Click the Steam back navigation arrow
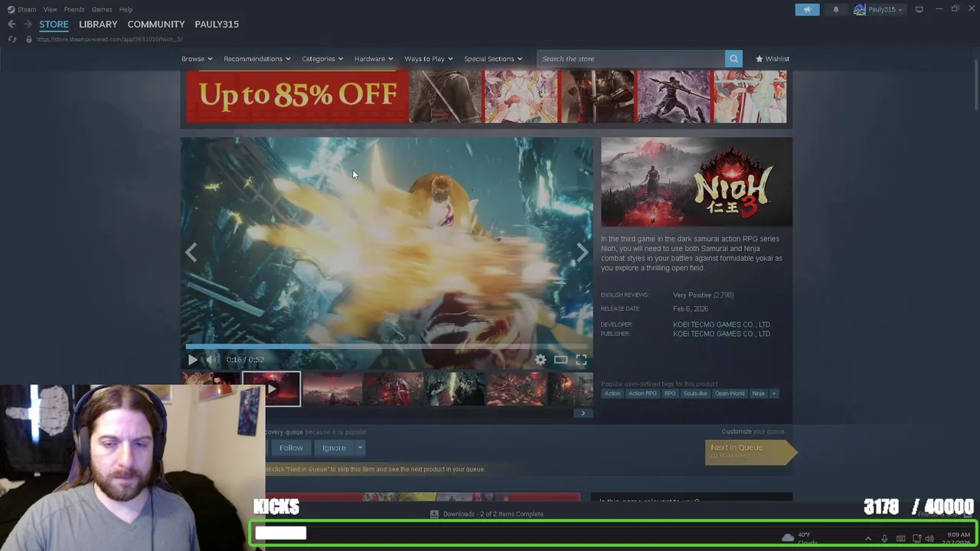Screen dimensions: 980x551 (11, 24)
